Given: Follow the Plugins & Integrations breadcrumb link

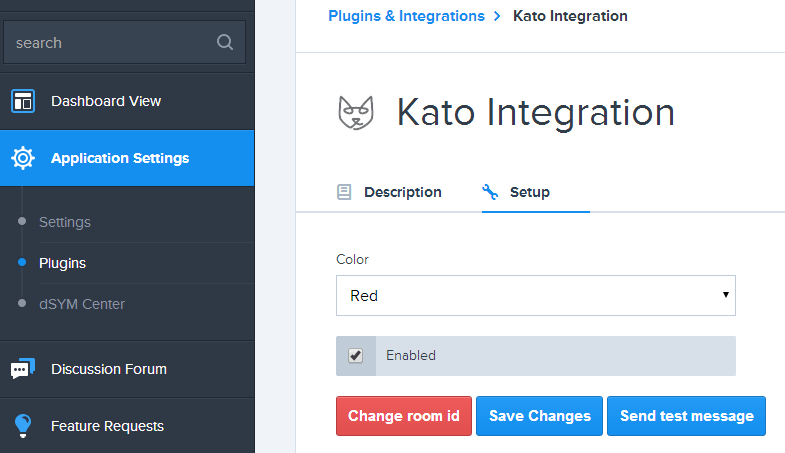Looking at the screenshot, I should (407, 16).
